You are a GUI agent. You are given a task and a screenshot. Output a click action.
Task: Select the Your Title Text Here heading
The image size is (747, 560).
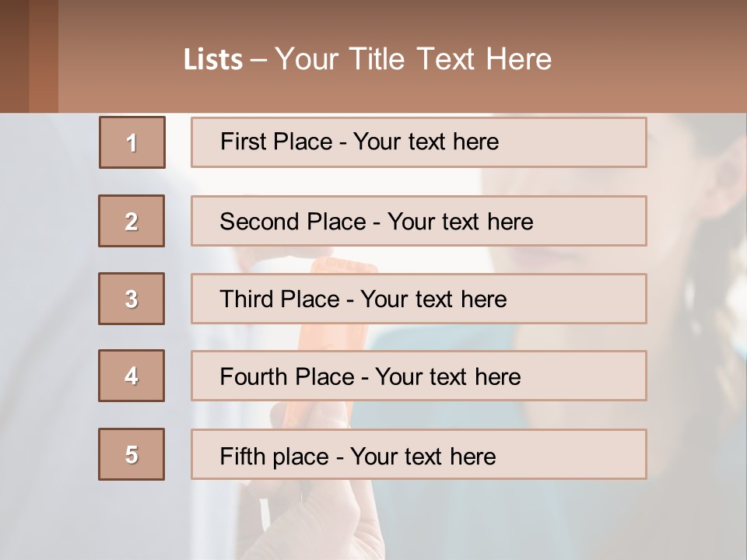[x=412, y=59]
